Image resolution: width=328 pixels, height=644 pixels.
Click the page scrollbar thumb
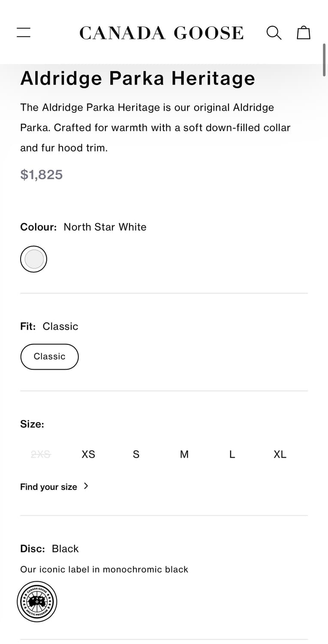[x=325, y=60]
